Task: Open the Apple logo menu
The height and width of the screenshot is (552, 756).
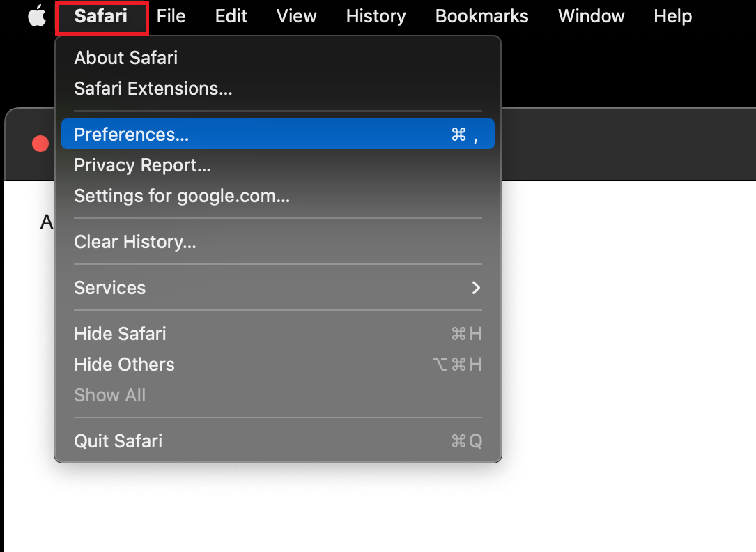Action: [36, 17]
